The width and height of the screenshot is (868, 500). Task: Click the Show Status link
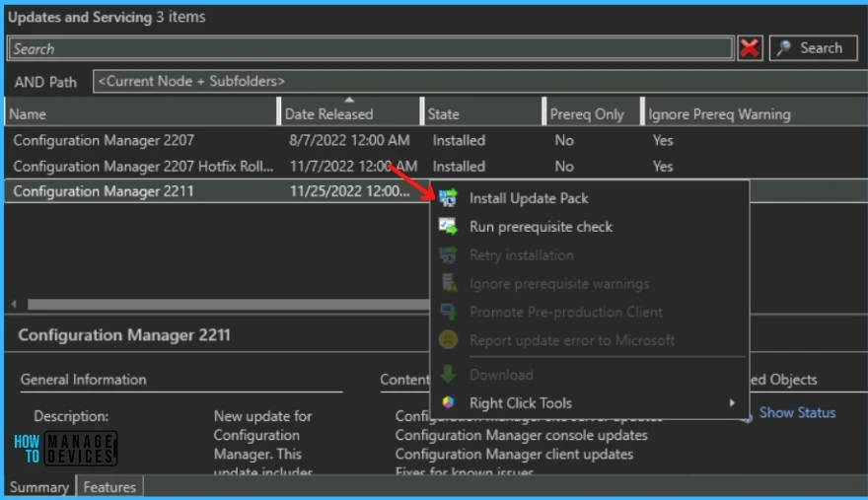[x=797, y=412]
